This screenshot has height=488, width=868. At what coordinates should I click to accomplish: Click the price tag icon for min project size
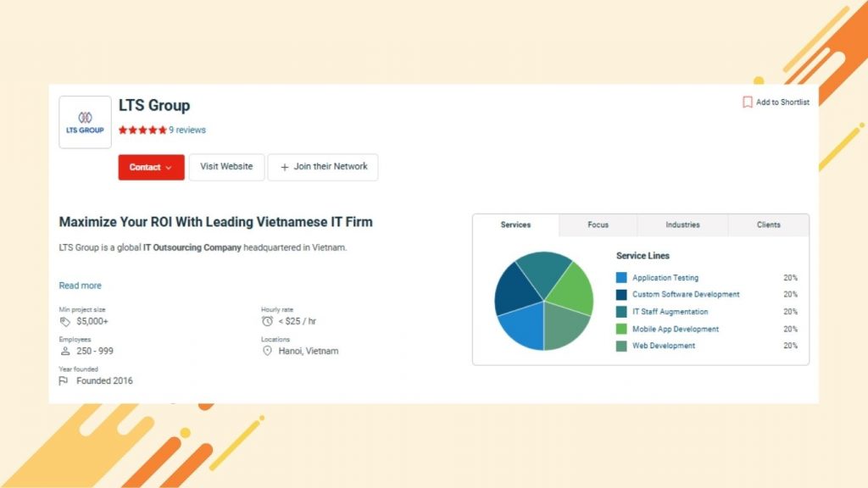[x=65, y=322]
